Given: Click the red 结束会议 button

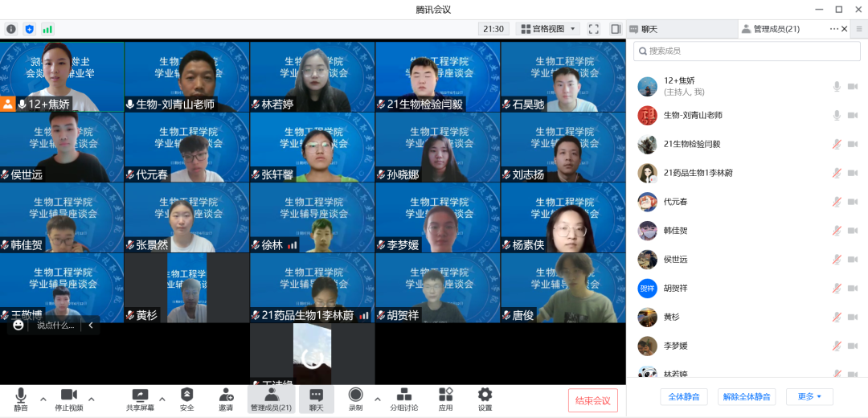Looking at the screenshot, I should click(593, 400).
